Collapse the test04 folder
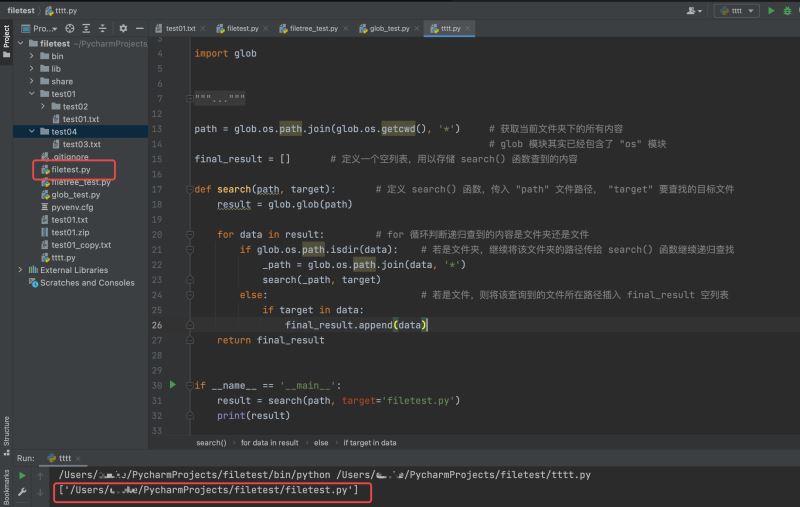 (x=31, y=131)
